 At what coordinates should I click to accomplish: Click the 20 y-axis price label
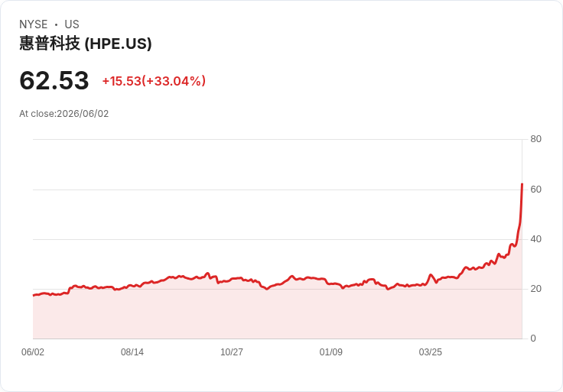pos(535,289)
